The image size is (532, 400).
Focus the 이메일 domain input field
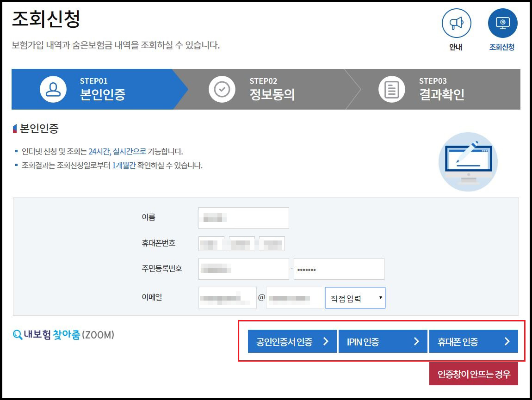click(295, 297)
